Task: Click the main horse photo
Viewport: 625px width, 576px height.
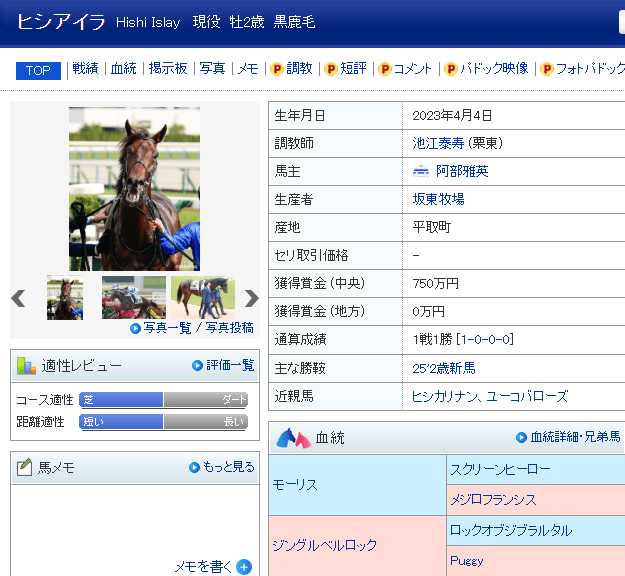Action: click(x=134, y=189)
